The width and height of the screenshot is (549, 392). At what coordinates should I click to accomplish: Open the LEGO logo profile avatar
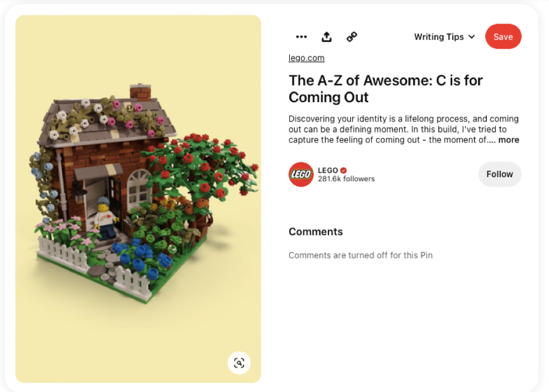(301, 174)
